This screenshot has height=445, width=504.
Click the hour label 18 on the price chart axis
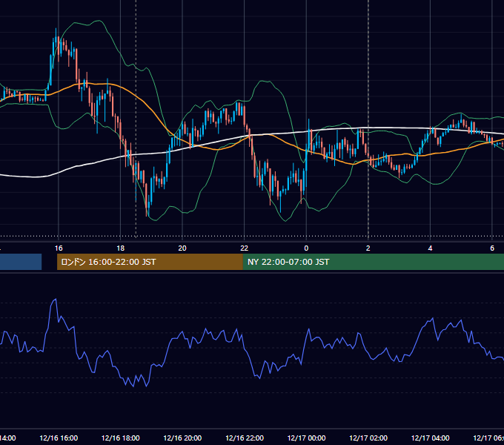[120, 248]
